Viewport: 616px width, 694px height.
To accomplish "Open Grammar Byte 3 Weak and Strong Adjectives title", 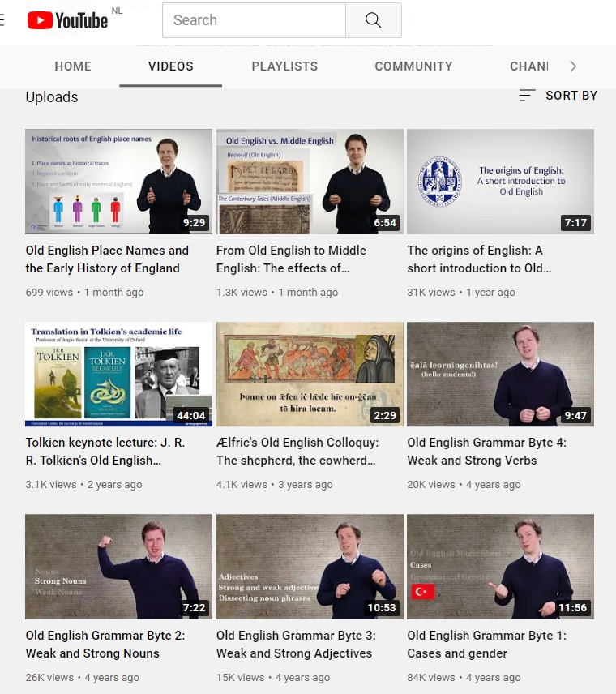I will 296,645.
